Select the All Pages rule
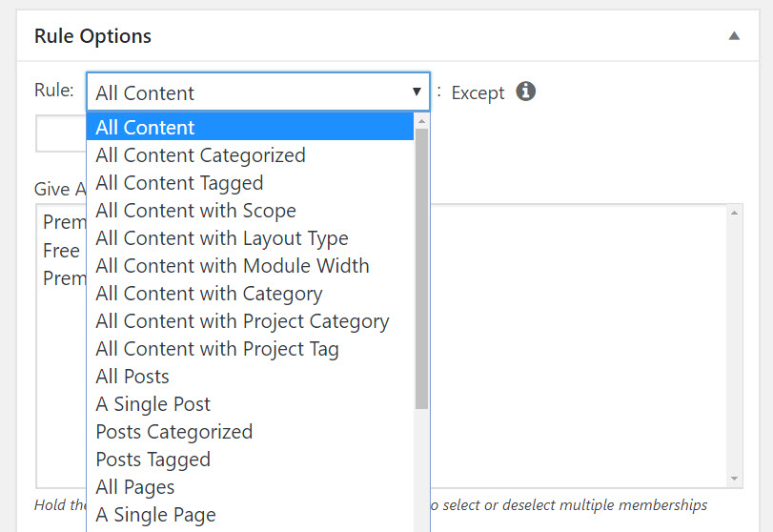The image size is (773, 532). click(250, 486)
